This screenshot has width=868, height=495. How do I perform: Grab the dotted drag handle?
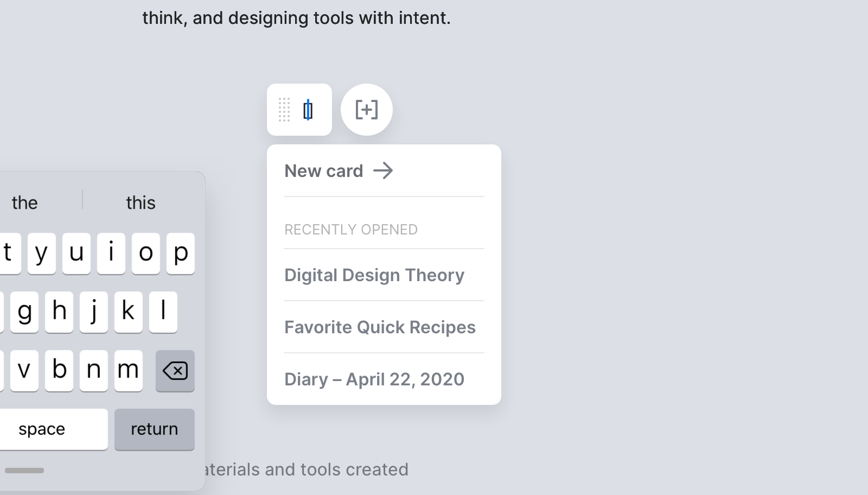point(284,110)
